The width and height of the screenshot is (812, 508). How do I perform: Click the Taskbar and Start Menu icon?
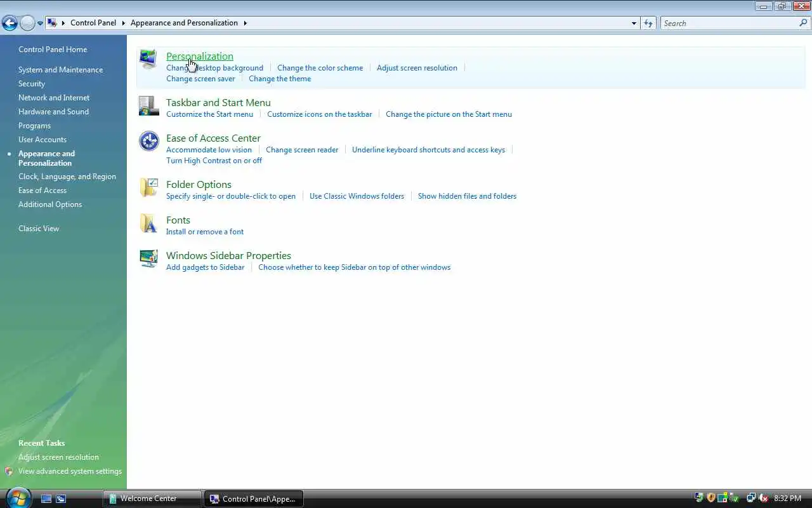(x=148, y=105)
